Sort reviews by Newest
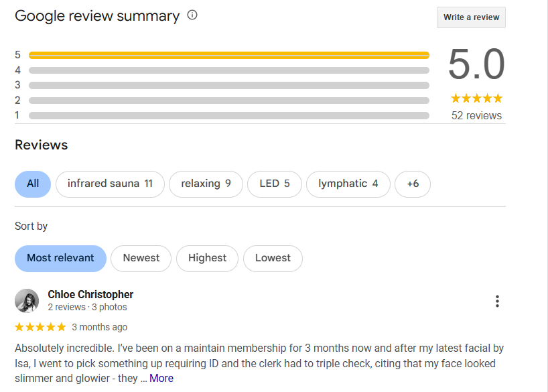548x392 pixels. coord(141,258)
